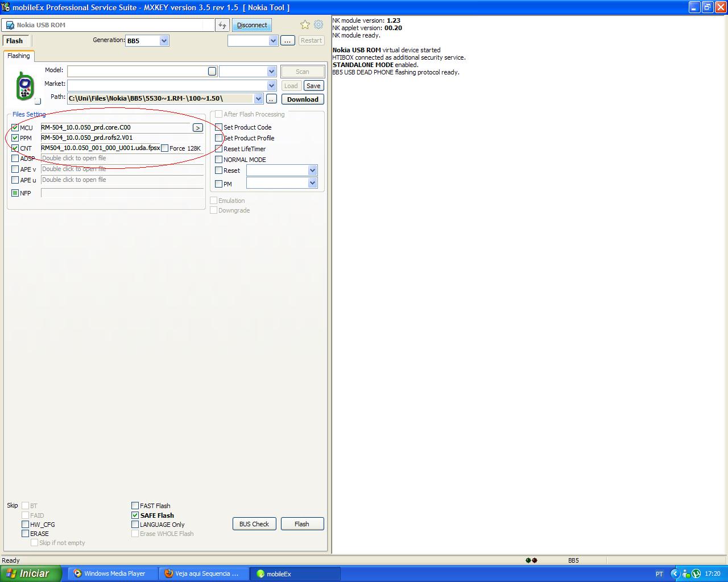This screenshot has width=728, height=582.
Task: Click the mobileEx taskbar item
Action: tap(295, 573)
